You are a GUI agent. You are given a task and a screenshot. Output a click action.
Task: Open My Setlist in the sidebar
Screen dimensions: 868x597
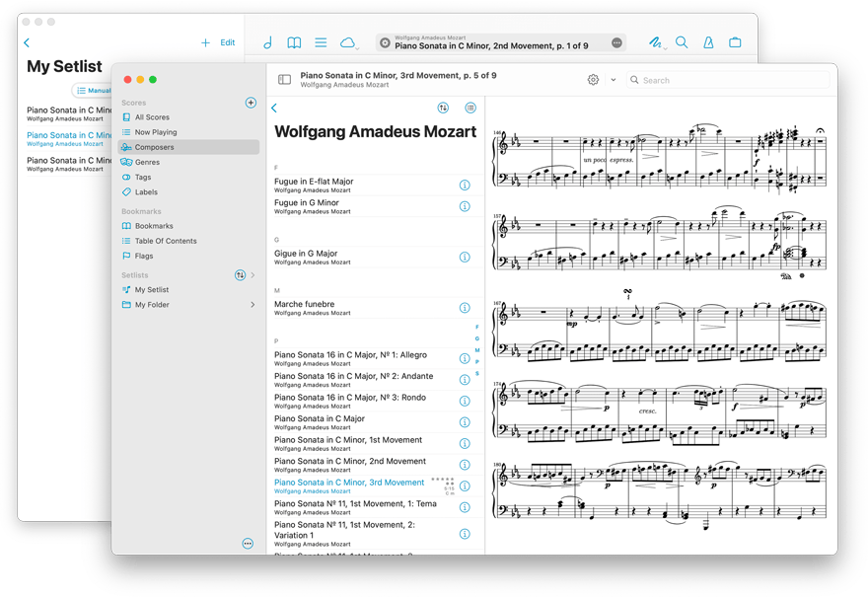tap(188, 290)
